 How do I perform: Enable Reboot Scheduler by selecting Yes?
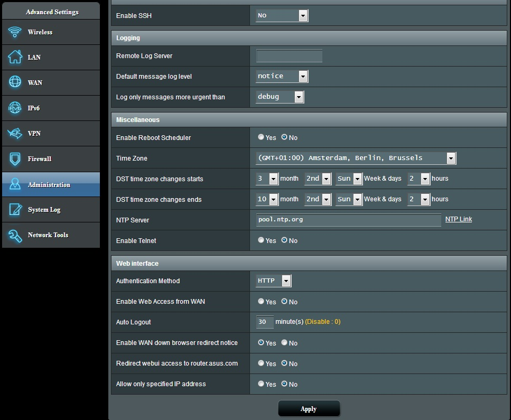pos(261,137)
